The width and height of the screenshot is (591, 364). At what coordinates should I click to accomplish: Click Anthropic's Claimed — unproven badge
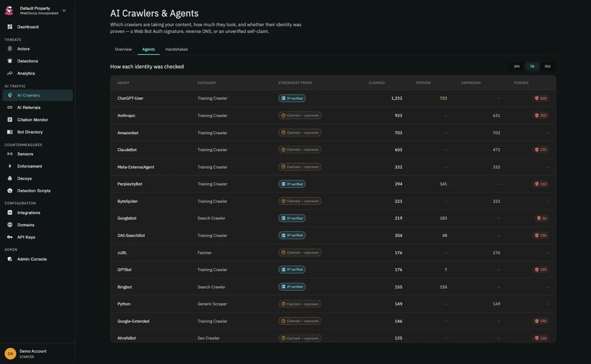point(300,115)
